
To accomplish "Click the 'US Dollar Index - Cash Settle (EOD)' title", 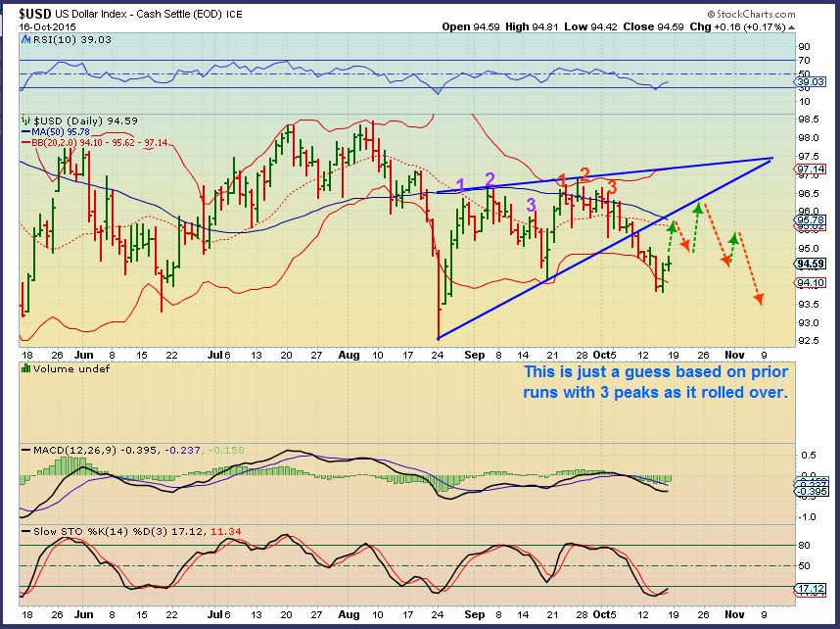I will (x=139, y=14).
